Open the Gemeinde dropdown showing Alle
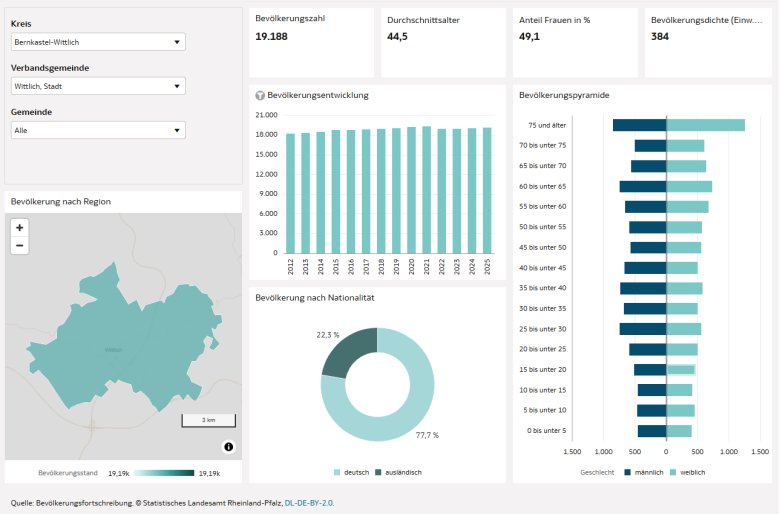 click(97, 130)
